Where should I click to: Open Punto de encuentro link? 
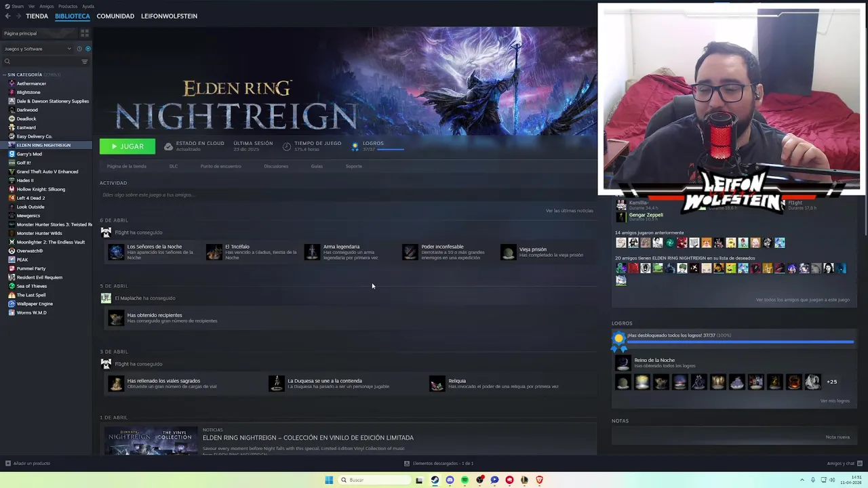[220, 166]
